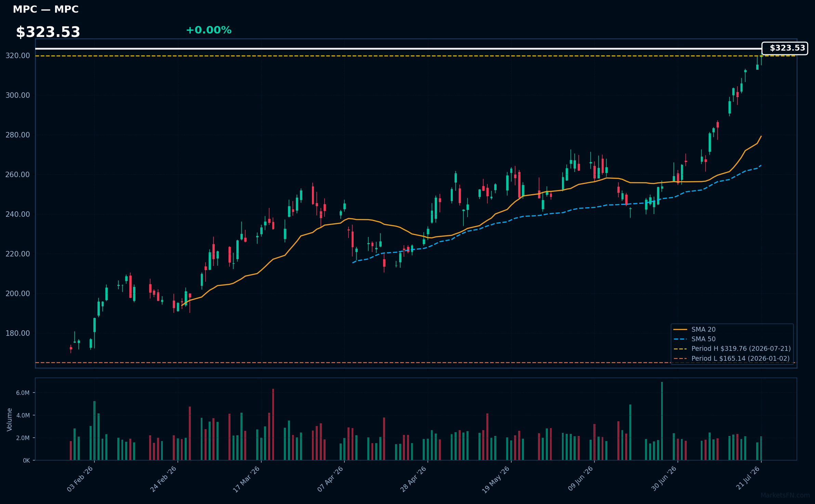Click the 03 Feb '26 date label
This screenshot has height=504, width=815.
[80, 479]
